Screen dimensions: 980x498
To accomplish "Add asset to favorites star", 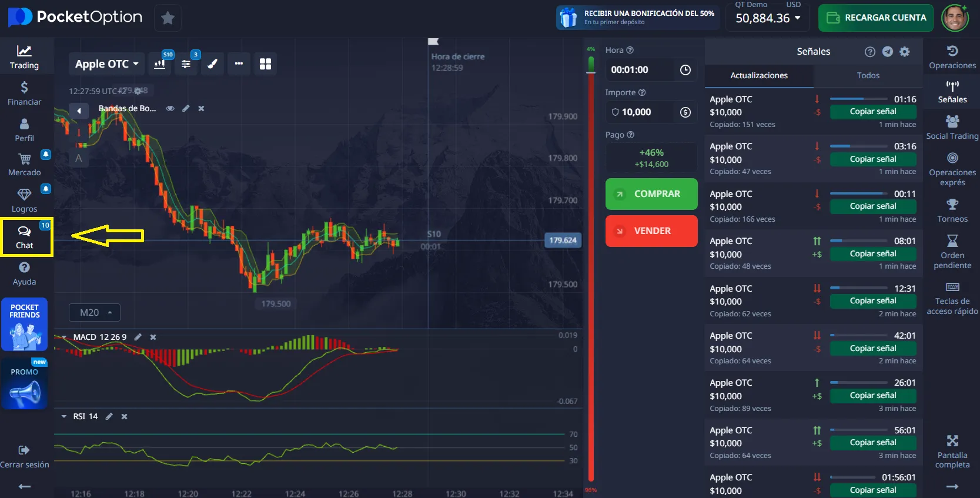I will click(x=168, y=18).
